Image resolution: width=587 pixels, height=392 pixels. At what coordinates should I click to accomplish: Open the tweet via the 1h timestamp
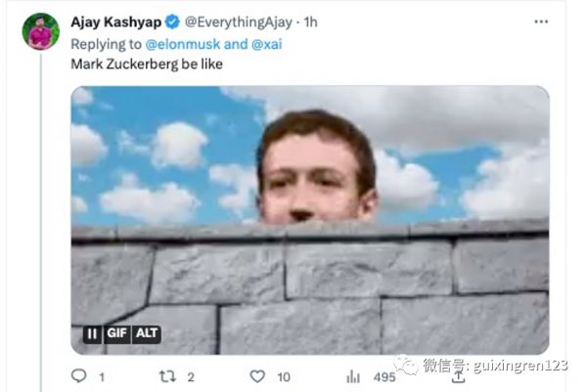[x=310, y=22]
